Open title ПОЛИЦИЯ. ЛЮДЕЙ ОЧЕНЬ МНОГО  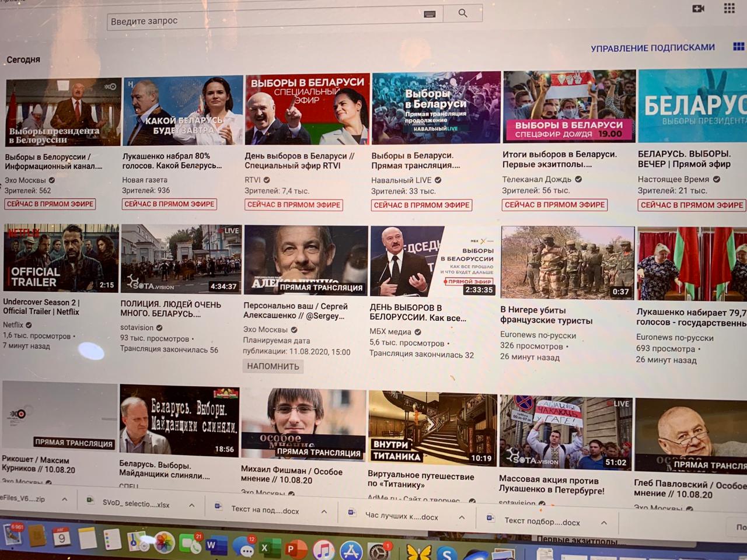[x=170, y=309]
